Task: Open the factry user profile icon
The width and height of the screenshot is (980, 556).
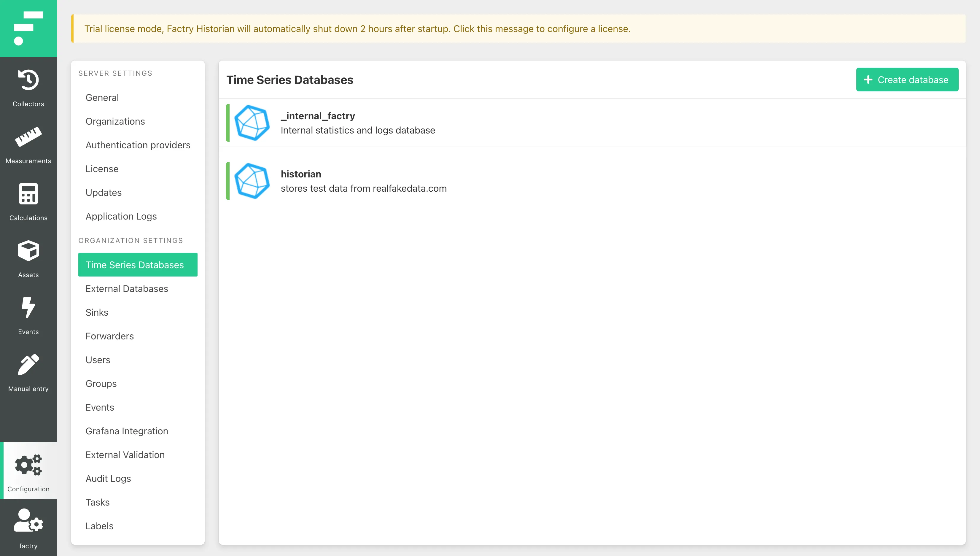Action: (x=28, y=520)
